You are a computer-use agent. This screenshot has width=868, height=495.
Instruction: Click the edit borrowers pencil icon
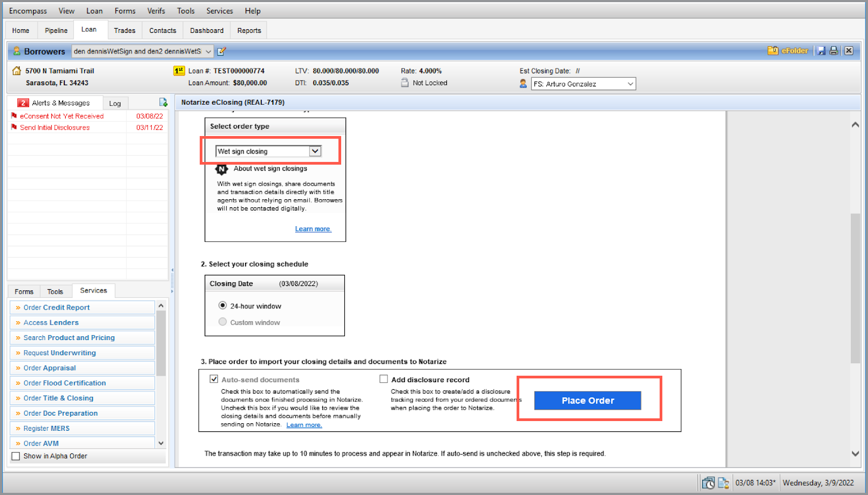pos(221,51)
